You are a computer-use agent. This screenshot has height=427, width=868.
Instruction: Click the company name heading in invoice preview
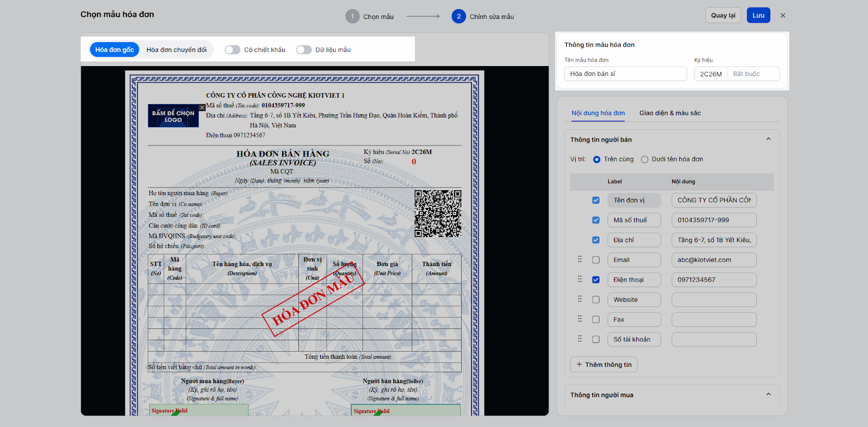click(275, 95)
